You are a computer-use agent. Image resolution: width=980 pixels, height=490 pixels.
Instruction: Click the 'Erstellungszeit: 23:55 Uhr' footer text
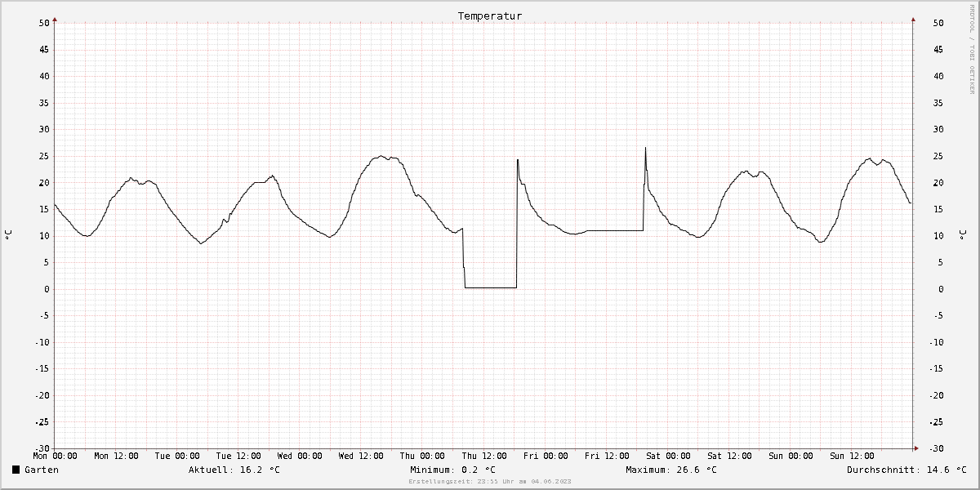(x=490, y=482)
